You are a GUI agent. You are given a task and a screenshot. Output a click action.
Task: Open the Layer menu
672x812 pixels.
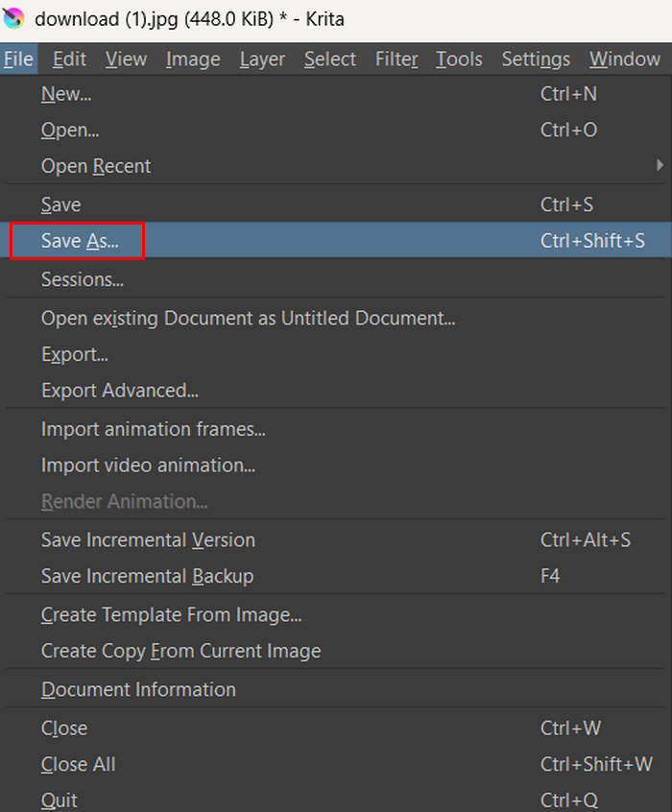pyautogui.click(x=262, y=60)
